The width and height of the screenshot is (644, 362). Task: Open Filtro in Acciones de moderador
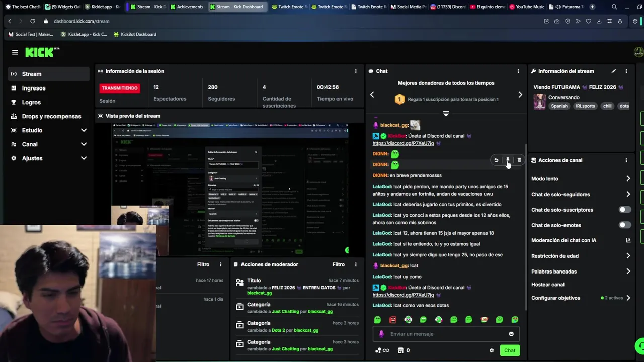[338, 264]
